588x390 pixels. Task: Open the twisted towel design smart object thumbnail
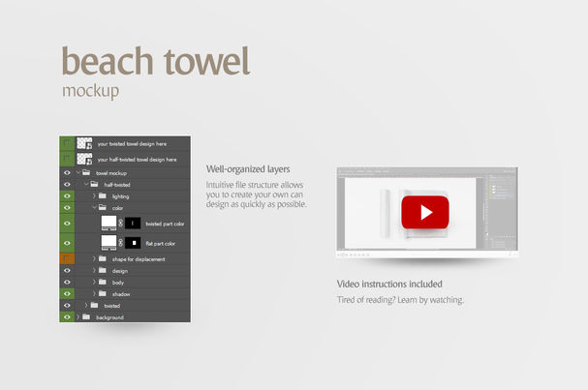(x=84, y=143)
